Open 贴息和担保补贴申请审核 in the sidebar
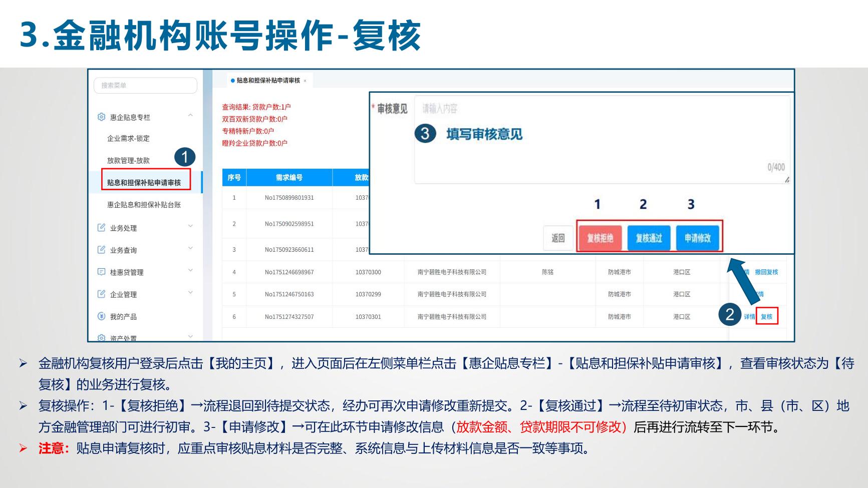 click(x=144, y=183)
